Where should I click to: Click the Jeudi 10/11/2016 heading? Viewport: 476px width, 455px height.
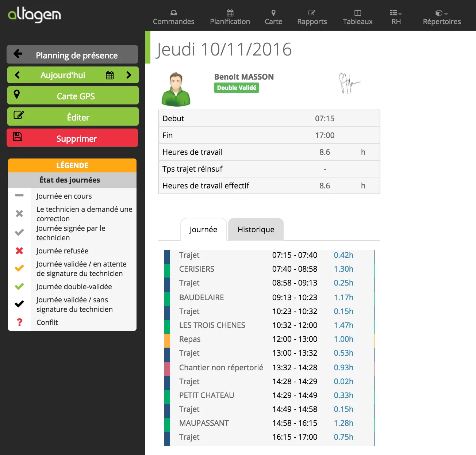click(224, 49)
